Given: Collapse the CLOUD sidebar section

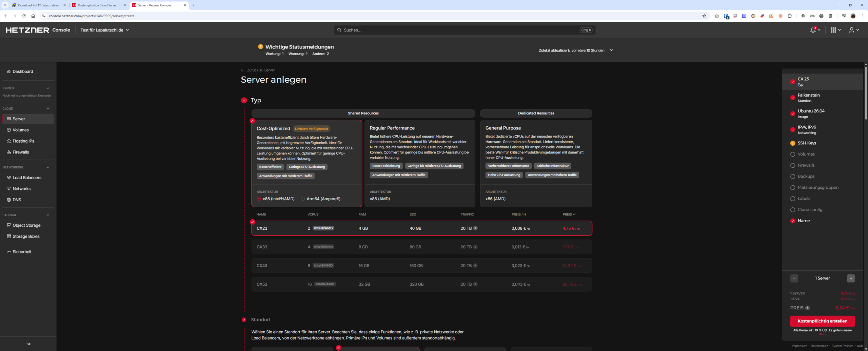Looking at the screenshot, I should 48,109.
